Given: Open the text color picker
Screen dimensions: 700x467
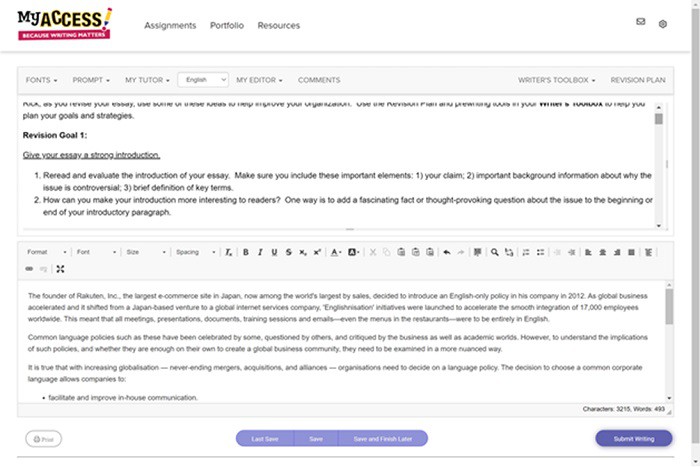Looking at the screenshot, I should (336, 252).
